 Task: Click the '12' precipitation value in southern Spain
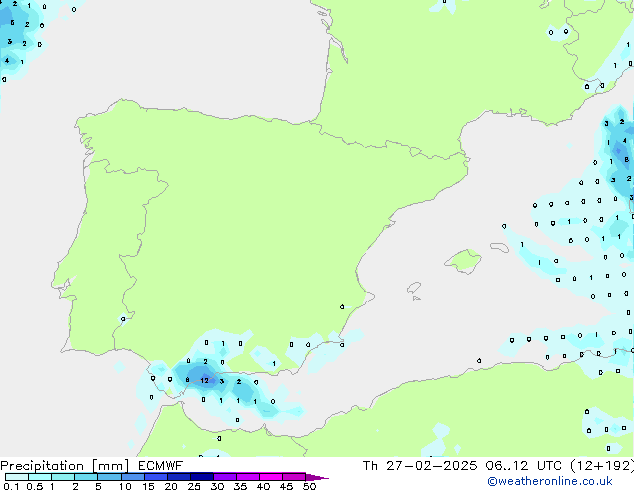pos(205,380)
